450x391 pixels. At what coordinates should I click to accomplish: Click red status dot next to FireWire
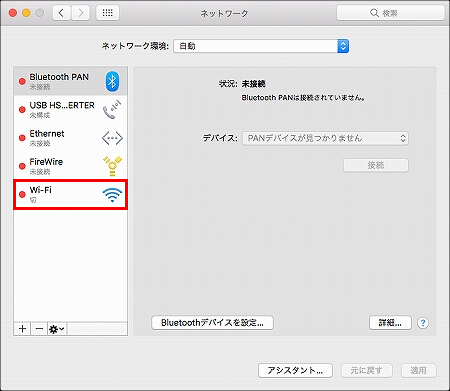coord(22,166)
